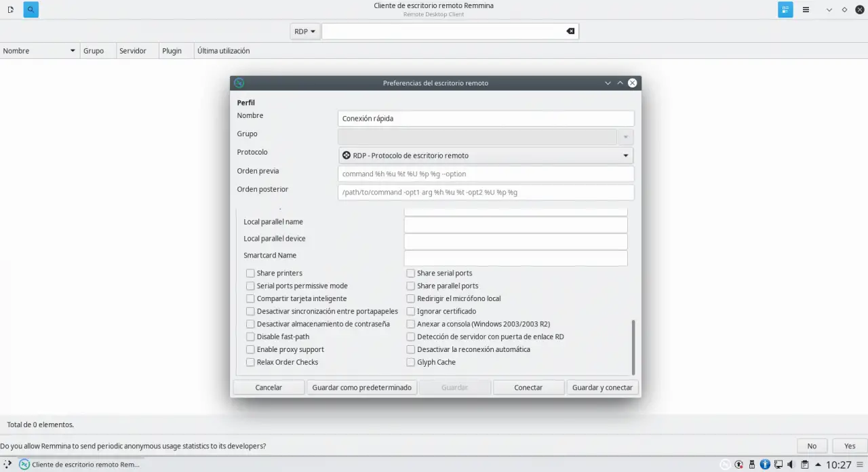Open the updates notifier tray icon

pyautogui.click(x=739, y=465)
